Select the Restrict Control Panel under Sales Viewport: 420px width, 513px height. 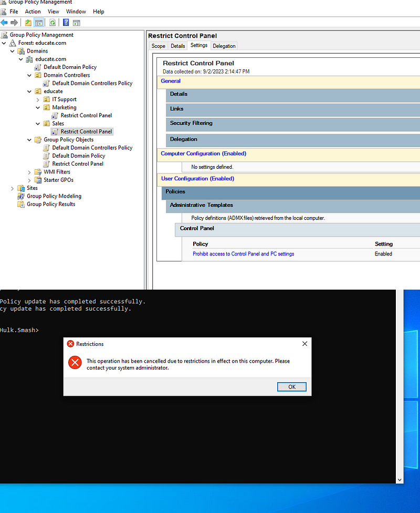point(86,131)
